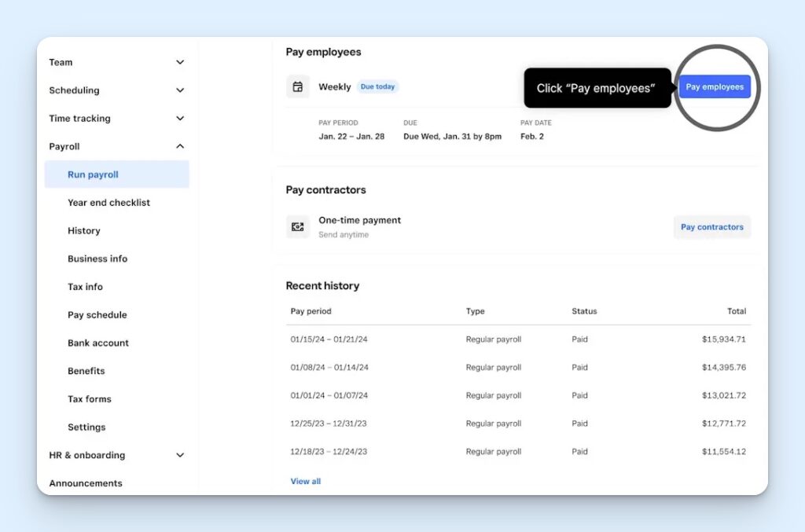This screenshot has width=805, height=532.
Task: Click the Recent history heading
Action: 322,286
